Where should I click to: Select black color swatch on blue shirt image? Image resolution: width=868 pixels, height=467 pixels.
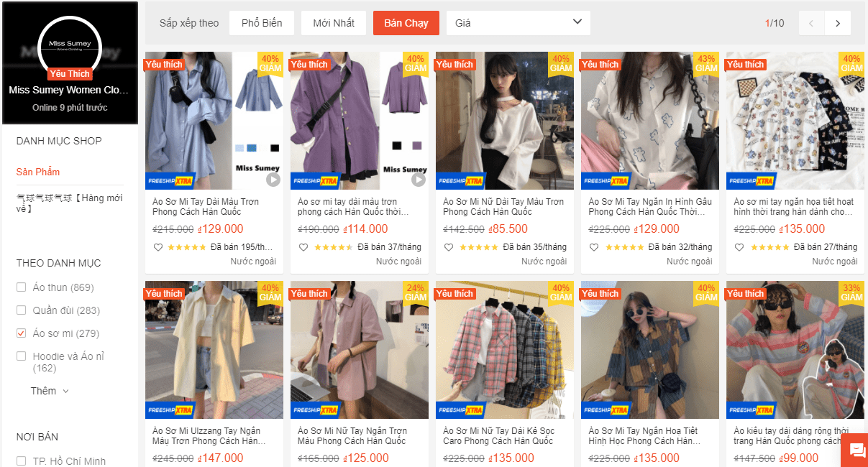click(275, 148)
